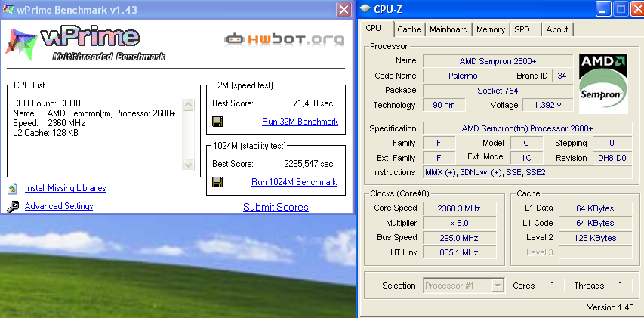Image resolution: width=644 pixels, height=321 pixels.
Task: Click the '2285,547 sec' 1024M best score
Action: 309,164
